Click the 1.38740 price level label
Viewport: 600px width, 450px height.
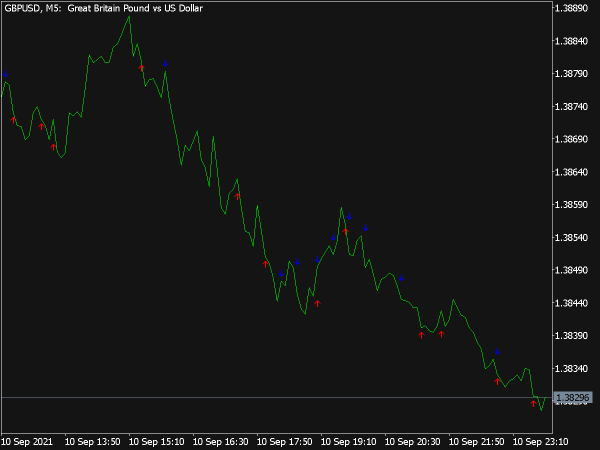(571, 106)
